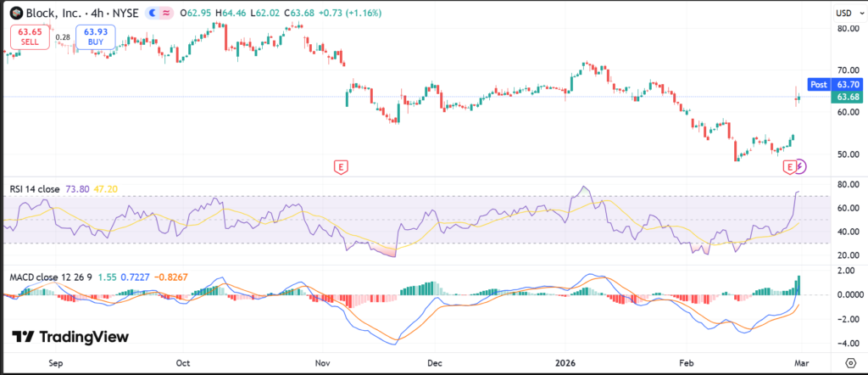Click the TradingView logo
The height and width of the screenshot is (375, 868).
click(x=70, y=337)
